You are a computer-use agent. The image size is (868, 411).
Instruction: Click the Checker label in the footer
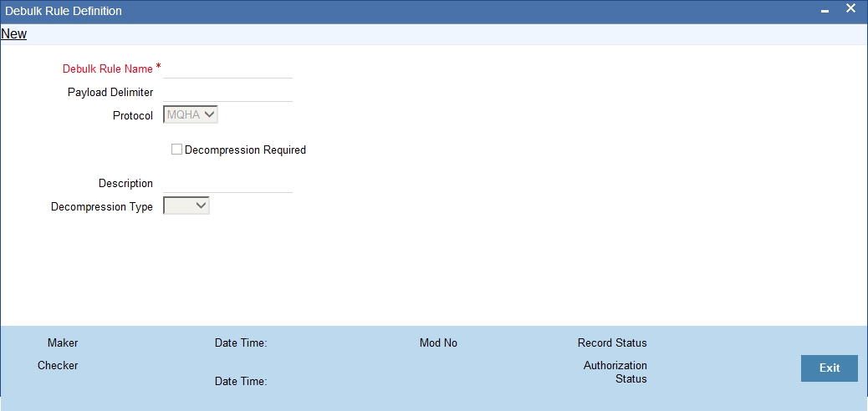[x=58, y=366]
